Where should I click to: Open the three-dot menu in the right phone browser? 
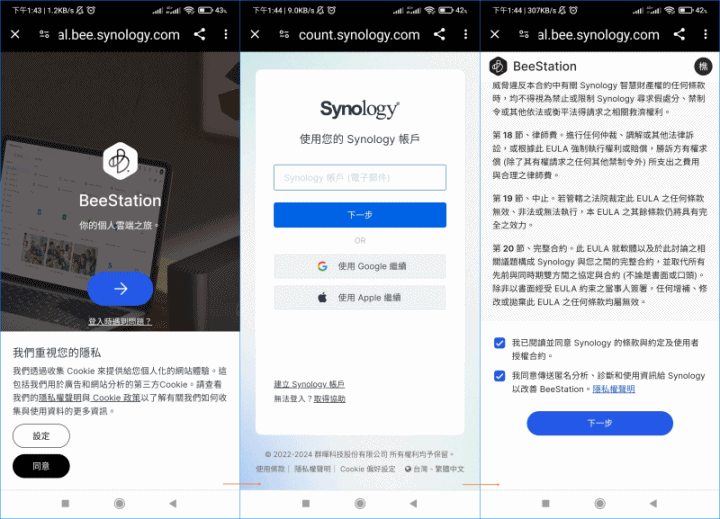[x=706, y=34]
